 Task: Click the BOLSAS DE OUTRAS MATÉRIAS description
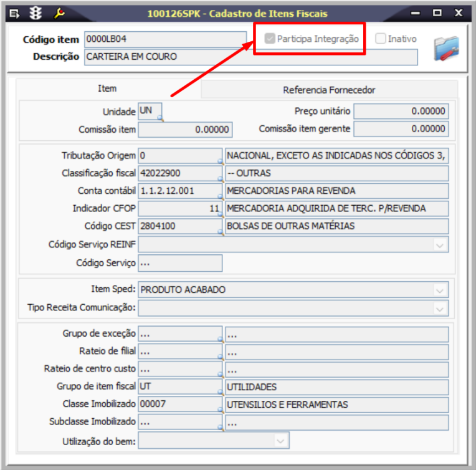336,226
